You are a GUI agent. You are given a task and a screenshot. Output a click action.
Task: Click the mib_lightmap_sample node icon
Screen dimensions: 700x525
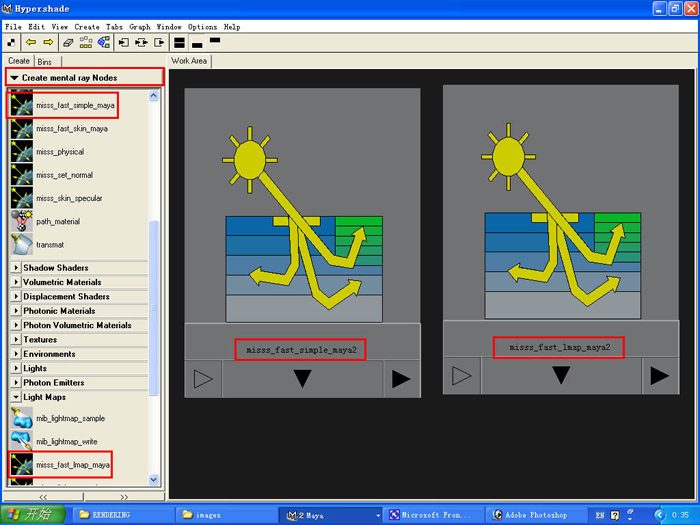point(21,418)
